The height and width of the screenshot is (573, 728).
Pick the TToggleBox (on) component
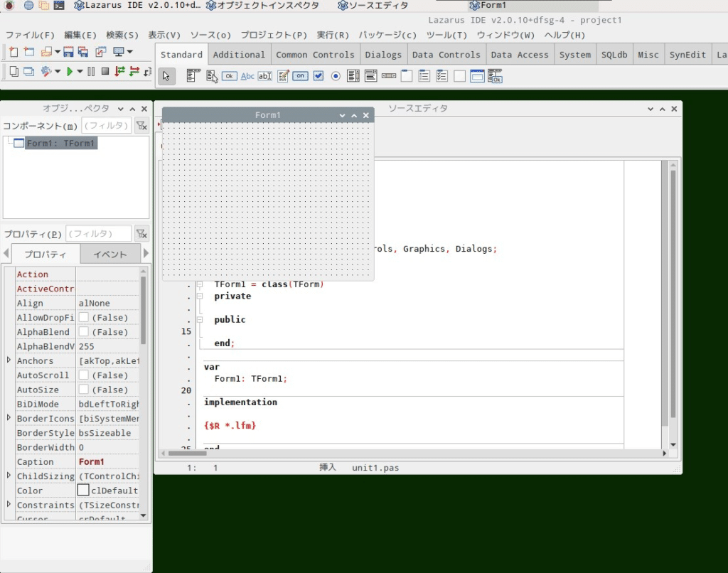(301, 76)
